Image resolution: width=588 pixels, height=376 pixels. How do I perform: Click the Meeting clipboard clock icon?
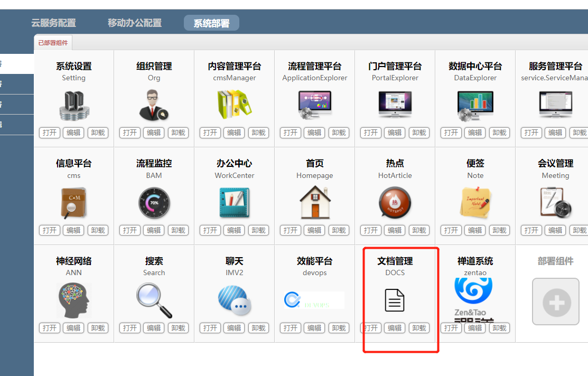point(555,203)
